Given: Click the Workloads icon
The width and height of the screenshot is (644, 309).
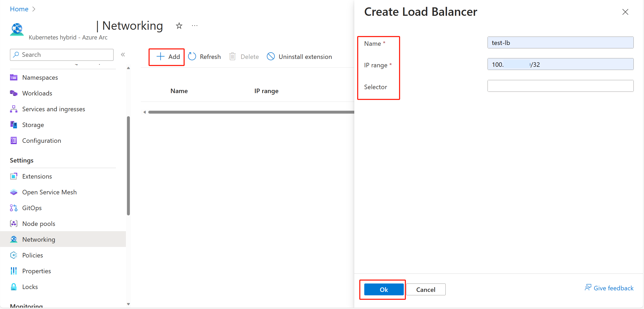Looking at the screenshot, I should point(14,93).
